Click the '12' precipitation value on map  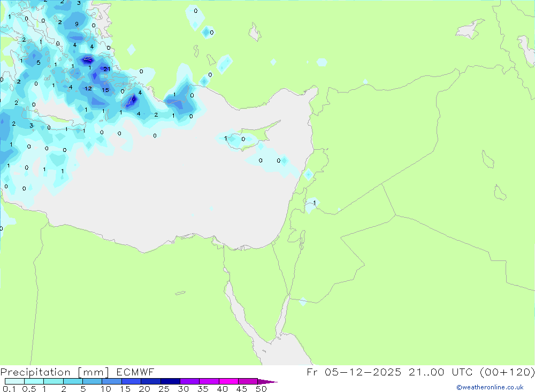(88, 88)
